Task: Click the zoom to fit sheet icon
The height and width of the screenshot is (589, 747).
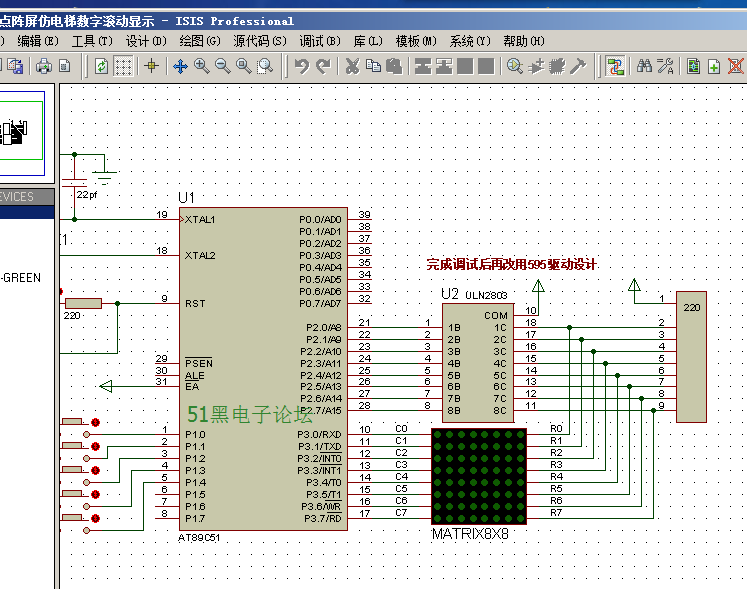Action: pos(243,66)
